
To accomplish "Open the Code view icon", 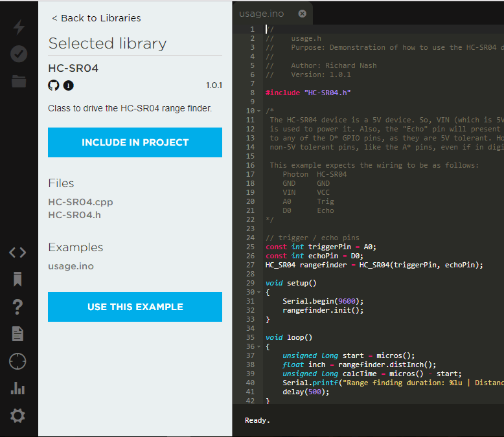I will [17, 252].
